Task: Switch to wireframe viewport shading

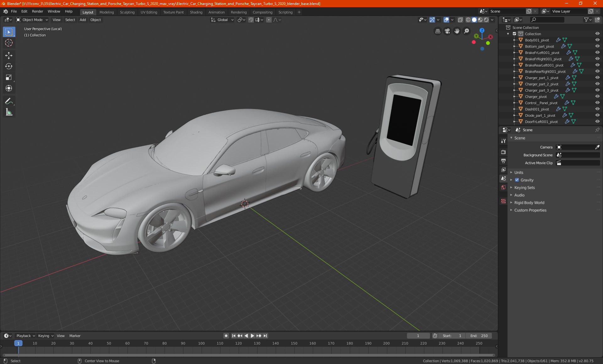Action: [468, 20]
